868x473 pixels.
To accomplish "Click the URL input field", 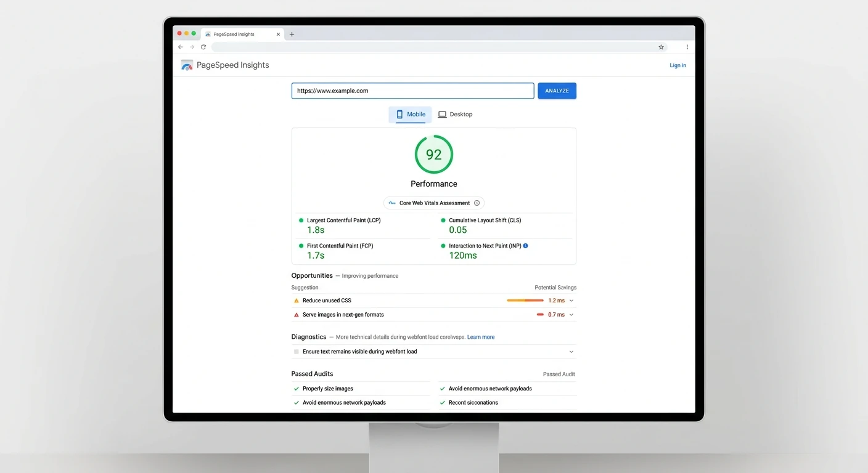I will pyautogui.click(x=412, y=91).
